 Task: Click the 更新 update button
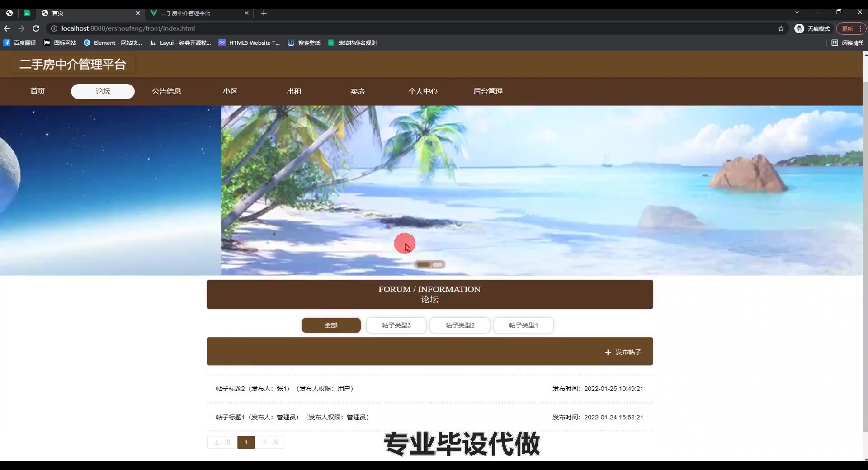(x=851, y=28)
